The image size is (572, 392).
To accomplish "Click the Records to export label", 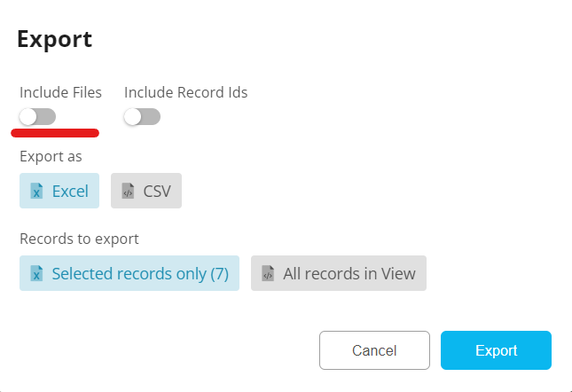I will coord(79,239).
